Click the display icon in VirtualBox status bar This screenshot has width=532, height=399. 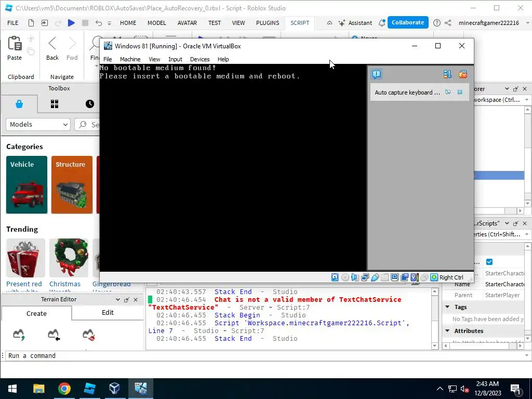(395, 277)
